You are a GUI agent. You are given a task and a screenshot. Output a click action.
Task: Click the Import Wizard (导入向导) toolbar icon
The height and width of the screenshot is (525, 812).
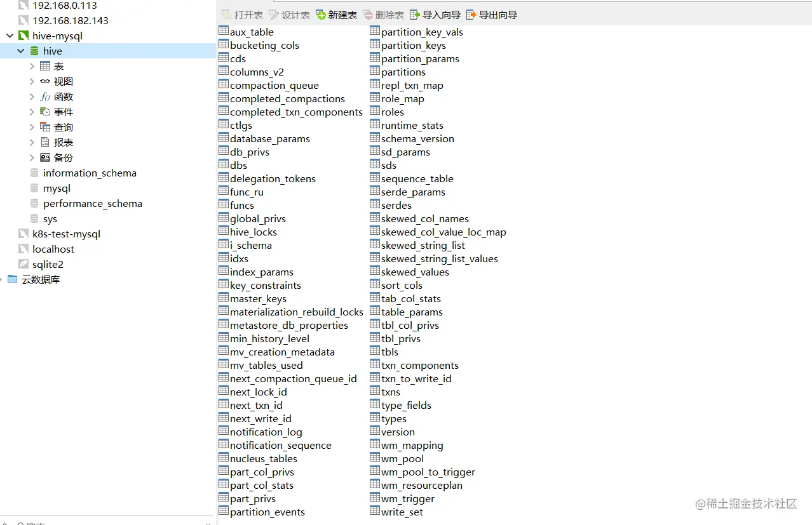[x=415, y=15]
